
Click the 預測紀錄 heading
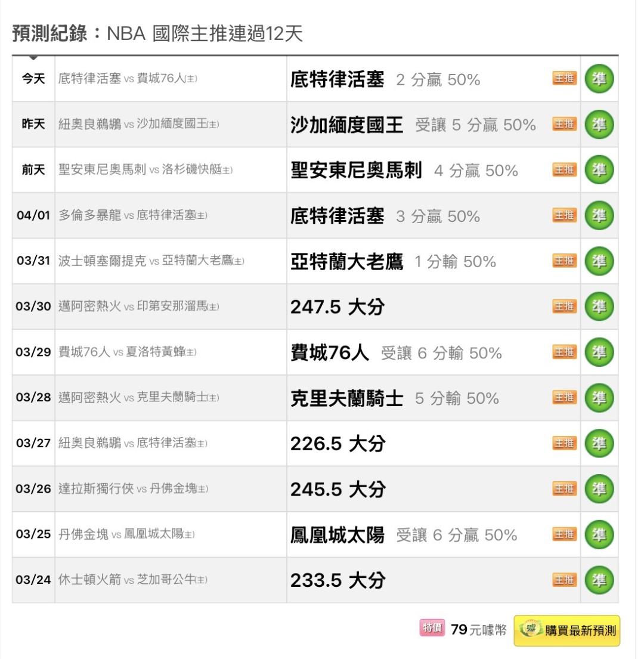[52, 33]
